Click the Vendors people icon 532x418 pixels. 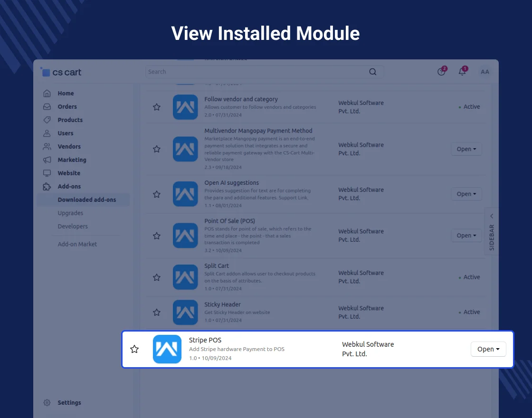[x=47, y=147]
